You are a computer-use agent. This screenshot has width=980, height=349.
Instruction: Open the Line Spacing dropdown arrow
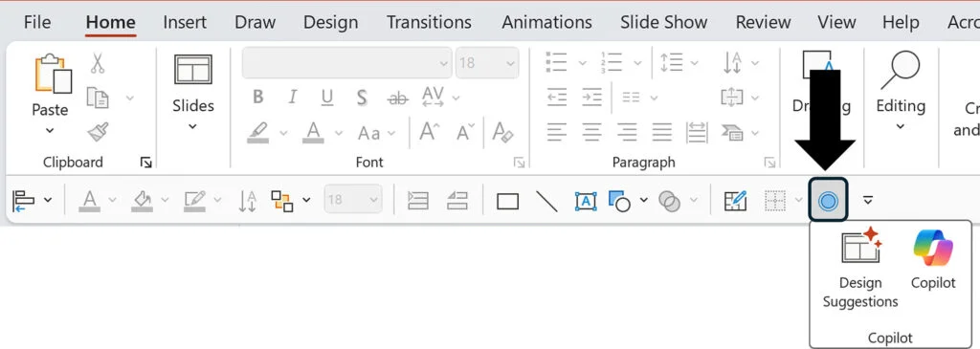click(695, 63)
